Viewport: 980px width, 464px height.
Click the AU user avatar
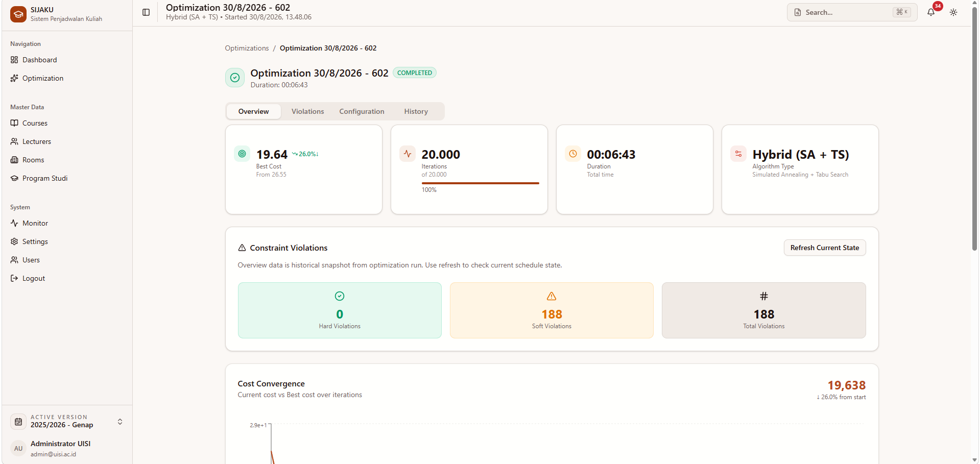click(18, 448)
